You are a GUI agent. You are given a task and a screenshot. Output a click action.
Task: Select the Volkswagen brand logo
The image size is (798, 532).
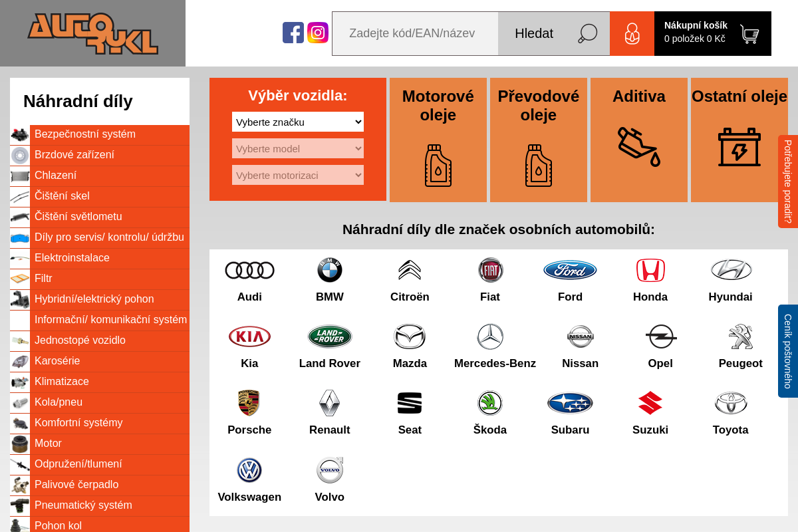(x=249, y=470)
